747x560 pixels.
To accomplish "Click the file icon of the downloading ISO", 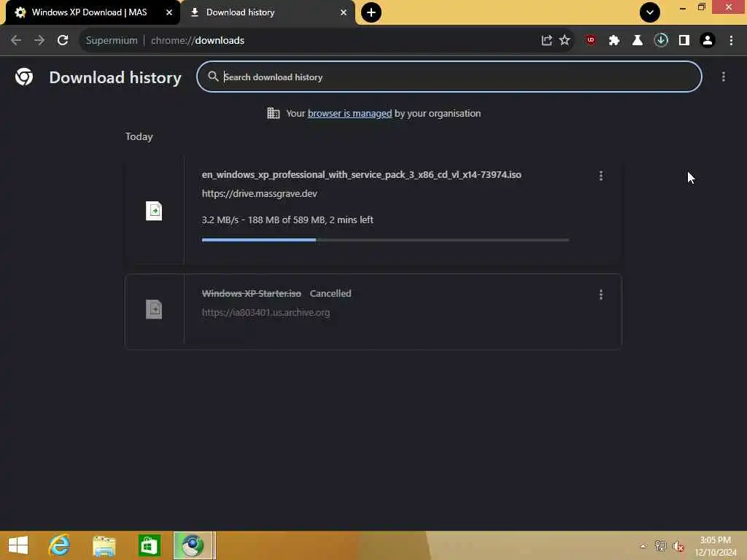I will coord(154,211).
